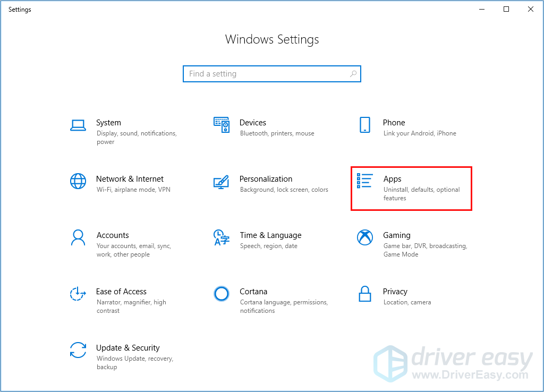
Task: Click the globe icon for Network & Internet
Action: click(78, 181)
